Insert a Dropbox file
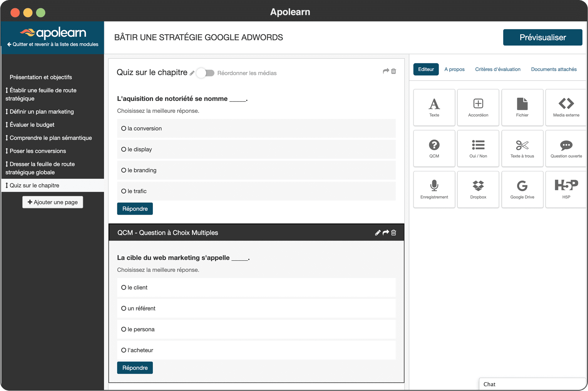Image resolution: width=588 pixels, height=391 pixels. 478,189
